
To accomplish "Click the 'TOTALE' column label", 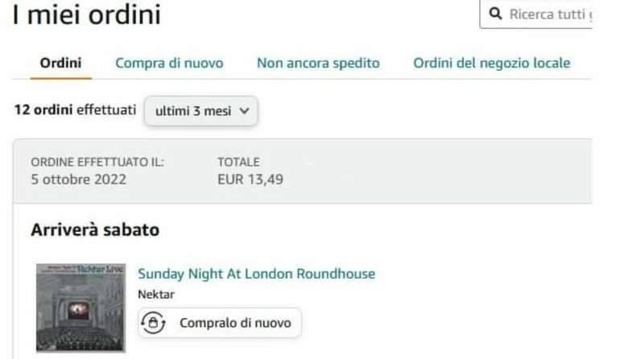I will (238, 162).
